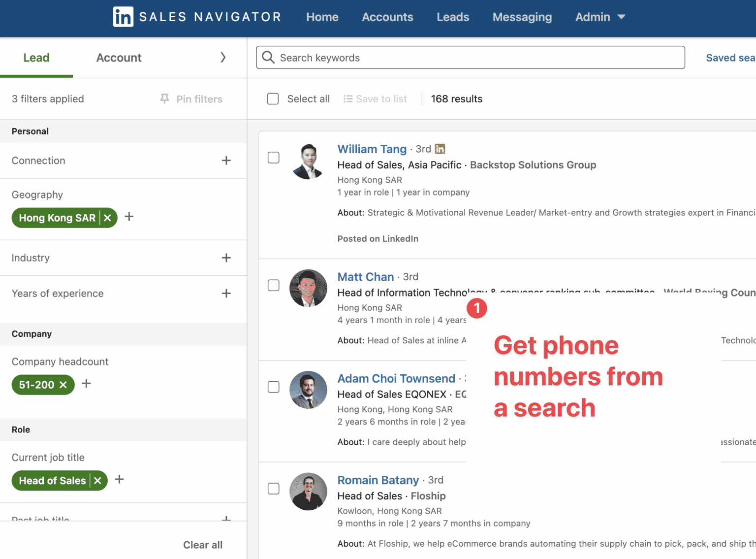Remove the Head of Sales title filter

point(97,481)
